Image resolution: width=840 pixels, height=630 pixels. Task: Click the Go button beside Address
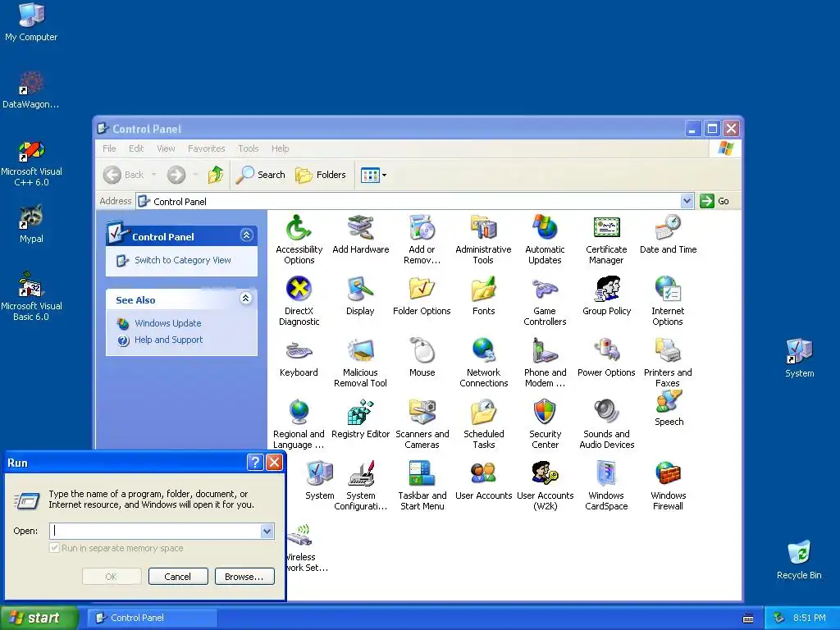pyautogui.click(x=714, y=201)
